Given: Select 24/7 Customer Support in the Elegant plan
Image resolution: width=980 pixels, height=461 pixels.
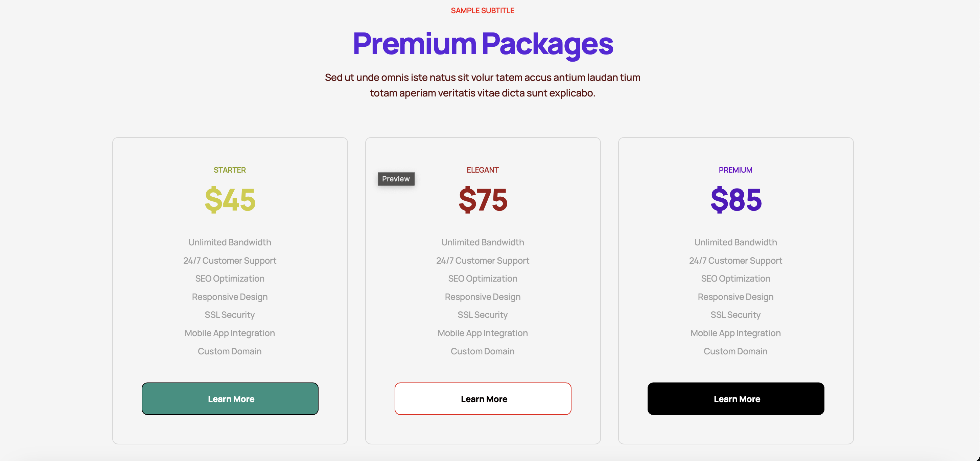Looking at the screenshot, I should [x=483, y=260].
